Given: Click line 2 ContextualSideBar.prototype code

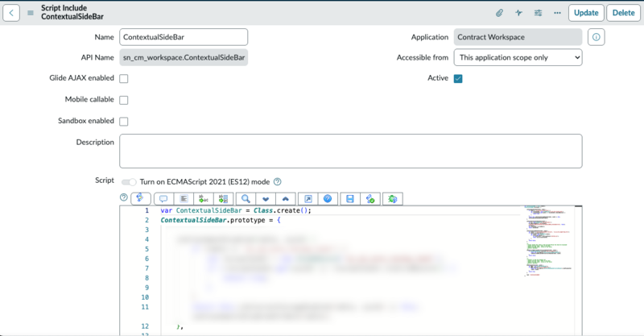Looking at the screenshot, I should click(221, 220).
